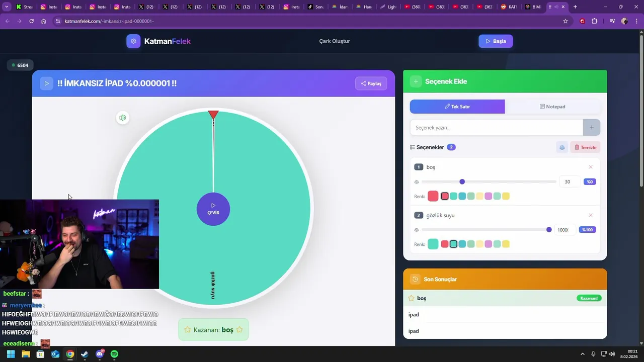Click the streamer webcam overlay

(79, 244)
